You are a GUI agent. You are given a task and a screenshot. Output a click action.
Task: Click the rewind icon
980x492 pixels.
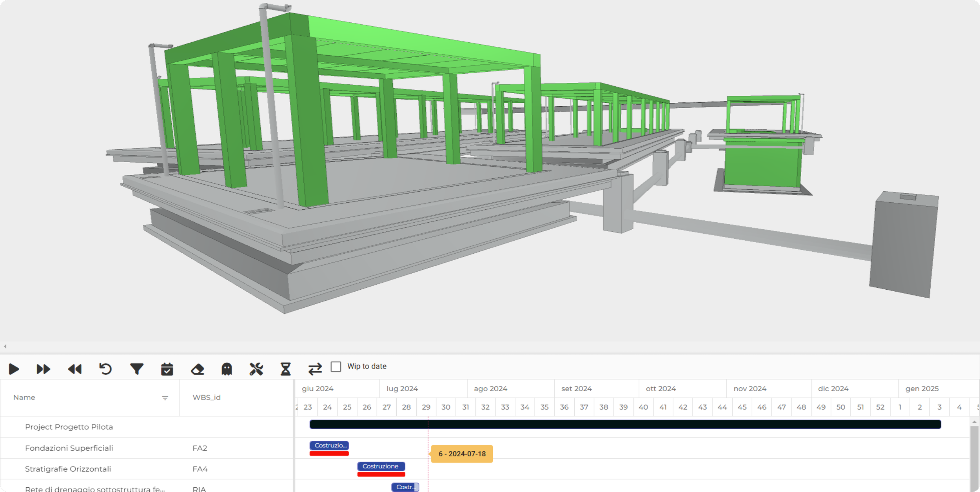(x=74, y=369)
